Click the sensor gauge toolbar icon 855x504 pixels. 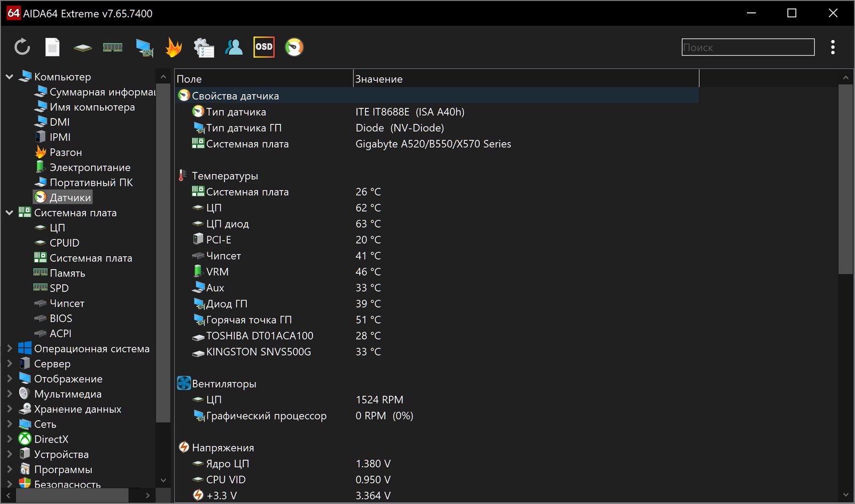294,48
